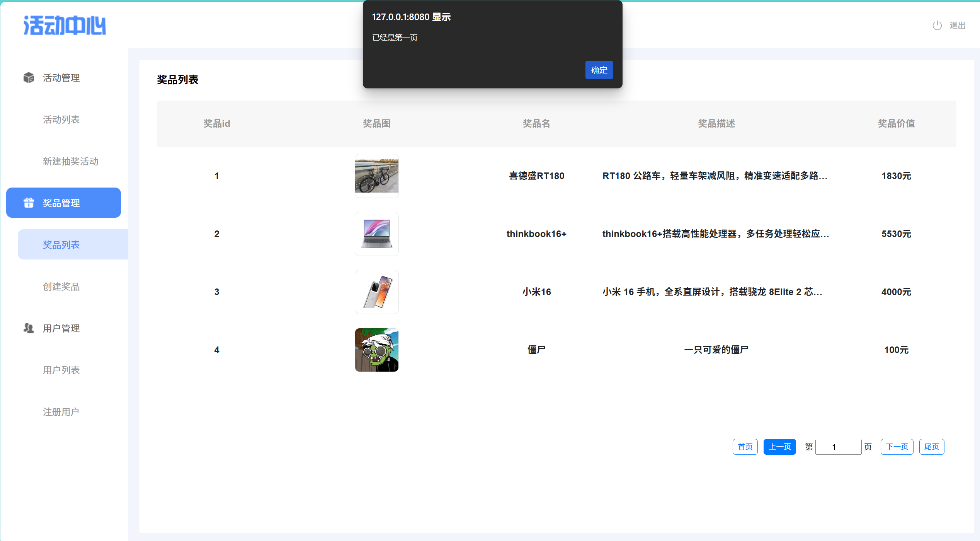
Task: Click the 确定 button in alert dialog
Action: coord(599,70)
